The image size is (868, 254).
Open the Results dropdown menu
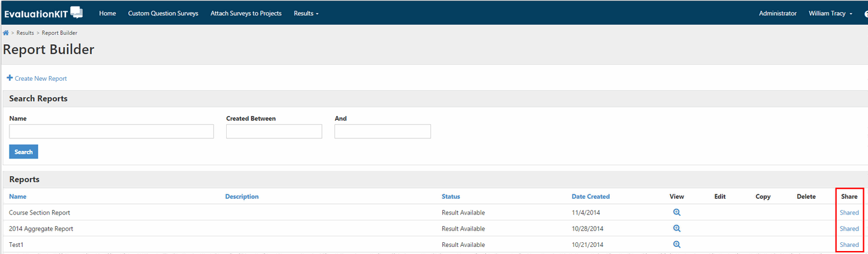306,14
